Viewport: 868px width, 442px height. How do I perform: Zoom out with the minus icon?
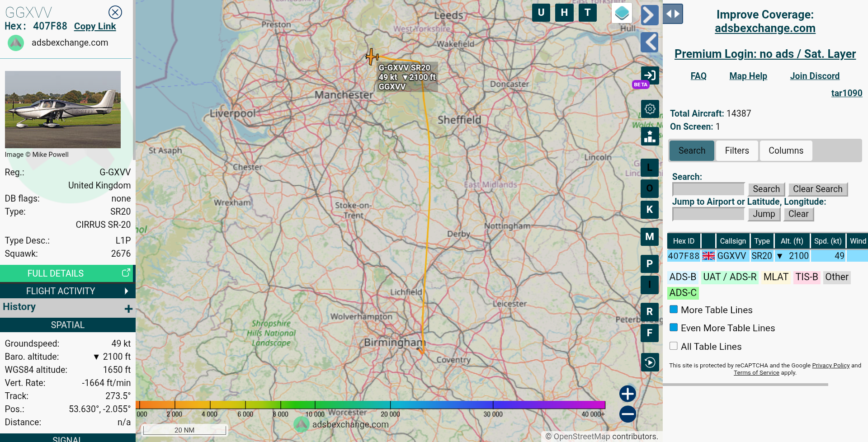tap(627, 414)
